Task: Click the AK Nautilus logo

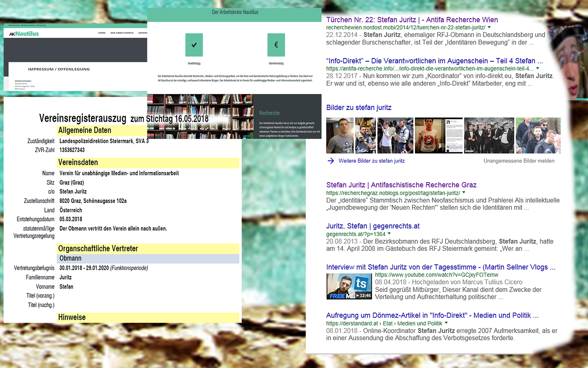Action: click(24, 34)
